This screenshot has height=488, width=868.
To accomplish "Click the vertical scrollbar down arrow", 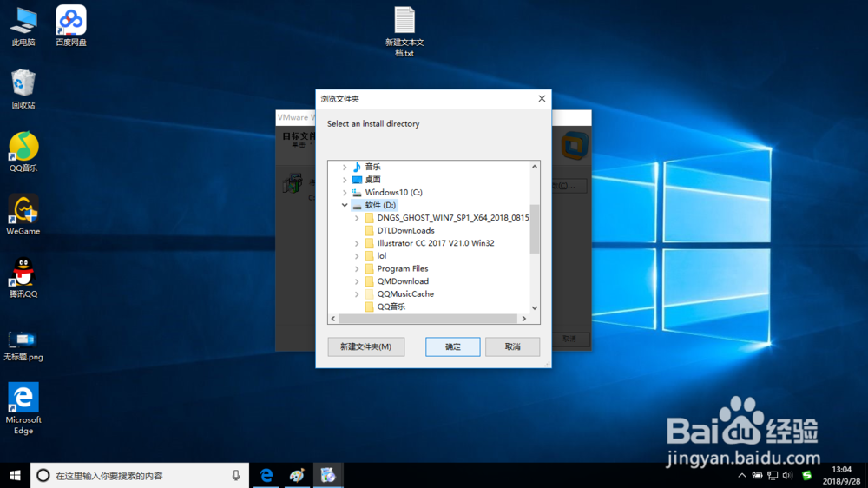I will pyautogui.click(x=535, y=308).
